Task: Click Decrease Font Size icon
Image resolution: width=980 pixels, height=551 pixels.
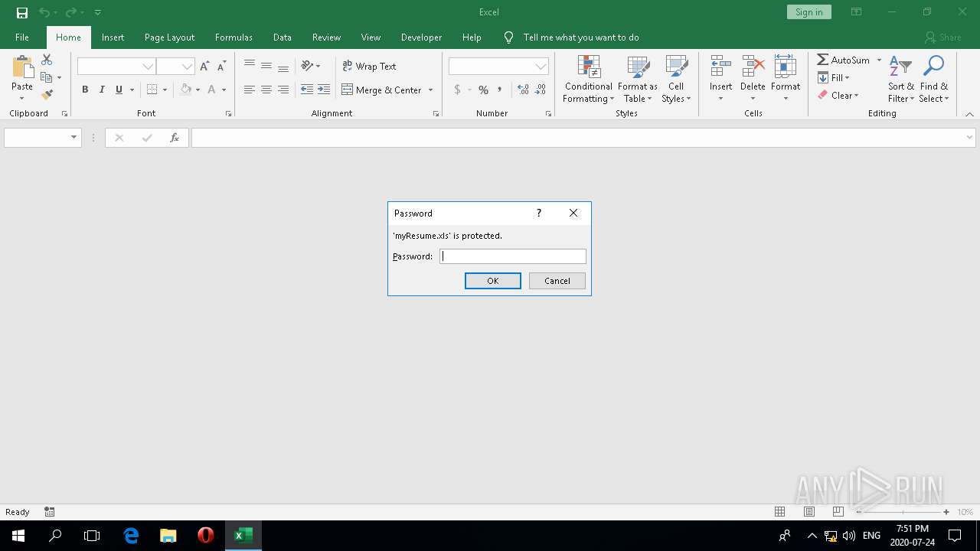Action: tap(221, 67)
